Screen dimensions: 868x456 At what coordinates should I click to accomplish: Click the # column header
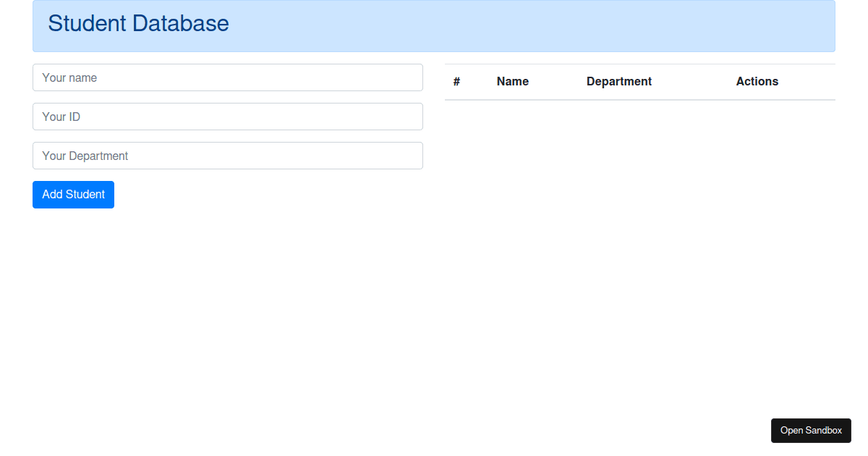[x=456, y=81]
